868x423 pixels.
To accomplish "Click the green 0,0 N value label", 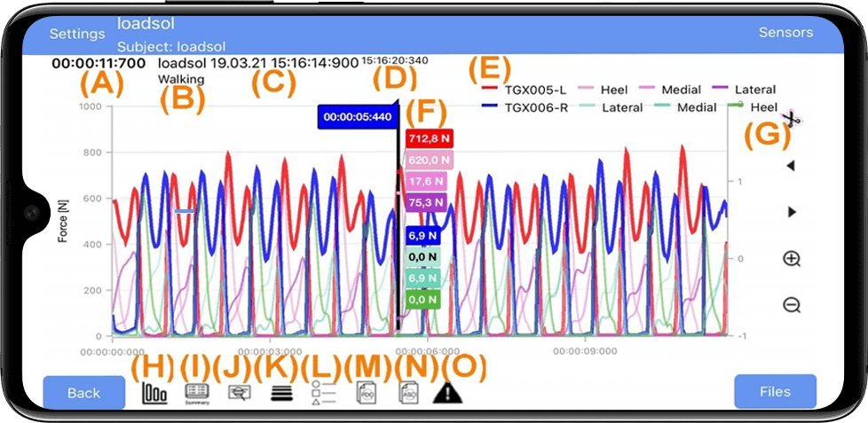I will point(423,299).
